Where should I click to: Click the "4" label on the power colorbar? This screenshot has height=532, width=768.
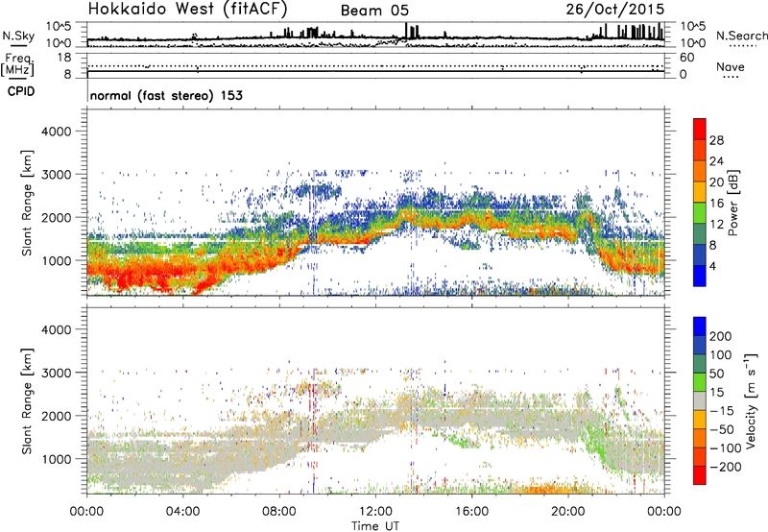[x=712, y=267]
